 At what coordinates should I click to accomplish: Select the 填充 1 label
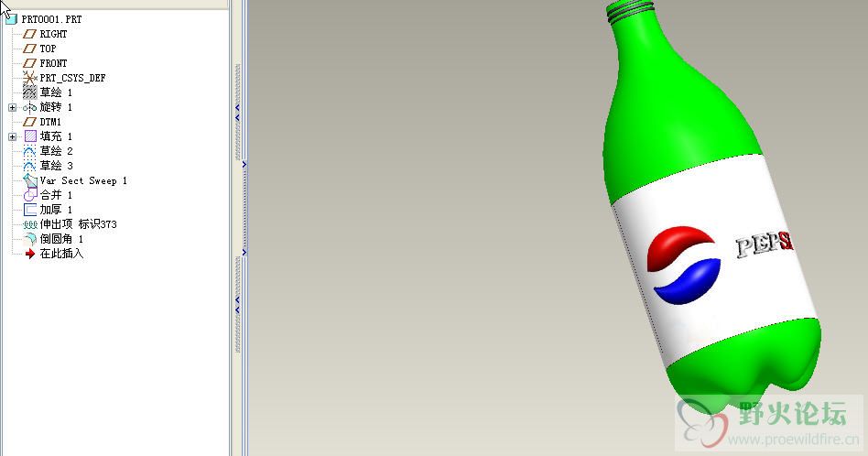(56, 136)
